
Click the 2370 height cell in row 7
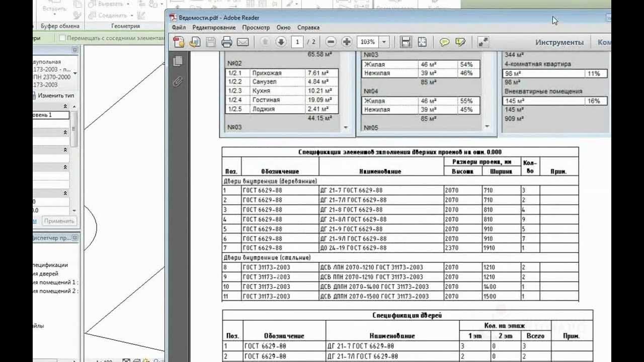click(462, 248)
